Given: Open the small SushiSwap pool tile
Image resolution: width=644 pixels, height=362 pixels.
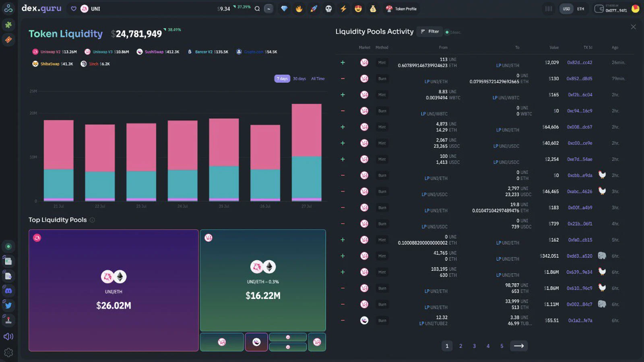Looking at the screenshot, I should (256, 342).
